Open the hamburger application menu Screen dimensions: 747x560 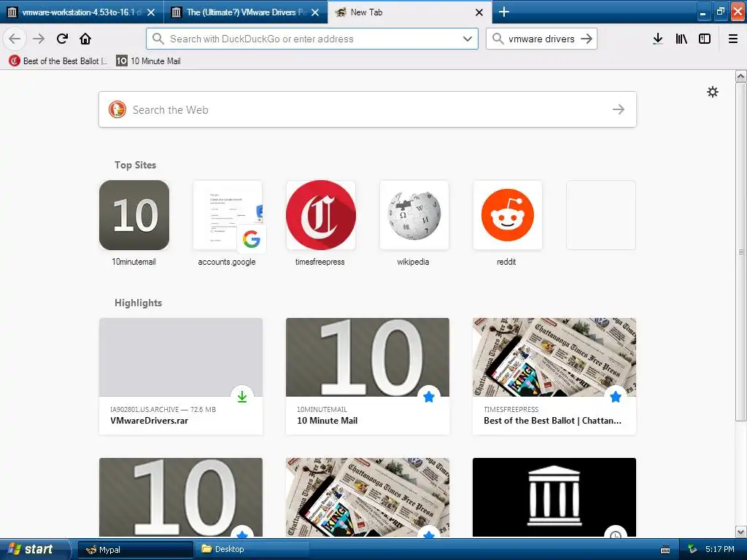pyautogui.click(x=733, y=39)
